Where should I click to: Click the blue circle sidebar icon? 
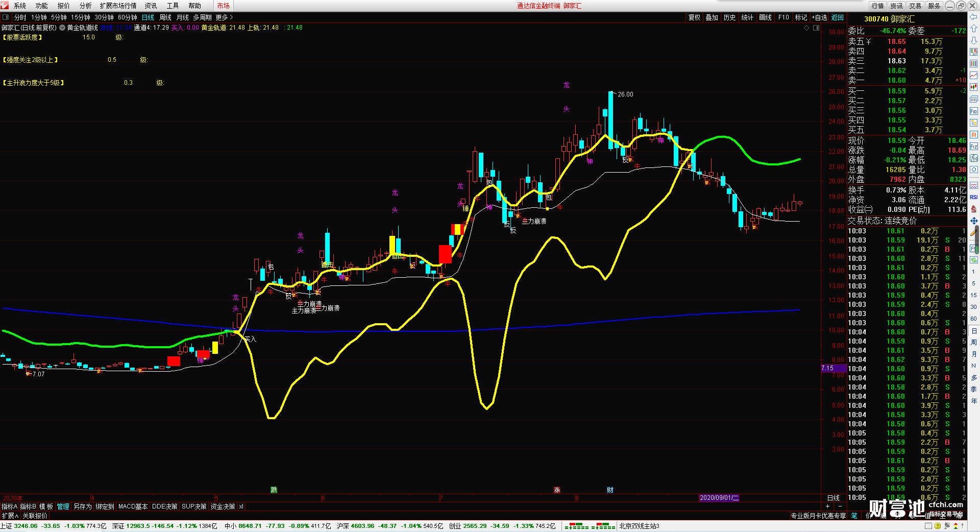[x=974, y=170]
